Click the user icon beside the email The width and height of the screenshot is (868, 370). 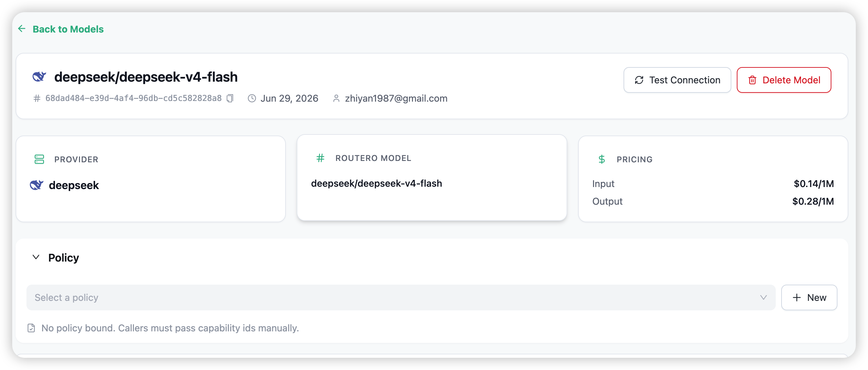(336, 98)
